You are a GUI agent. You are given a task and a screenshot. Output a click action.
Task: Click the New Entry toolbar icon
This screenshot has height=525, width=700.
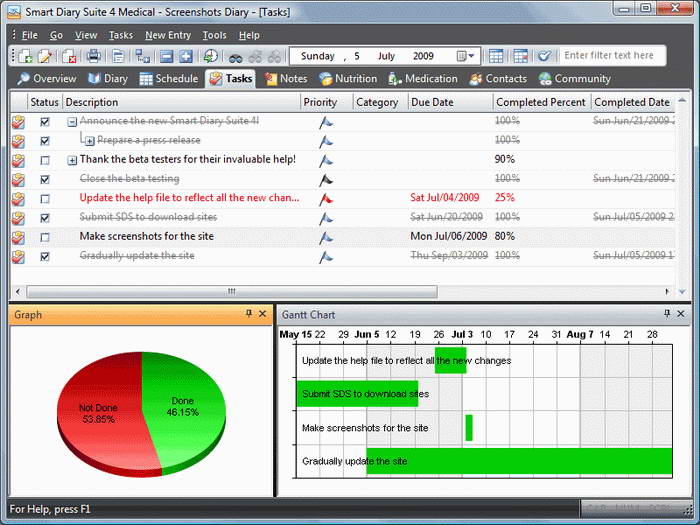[25, 56]
